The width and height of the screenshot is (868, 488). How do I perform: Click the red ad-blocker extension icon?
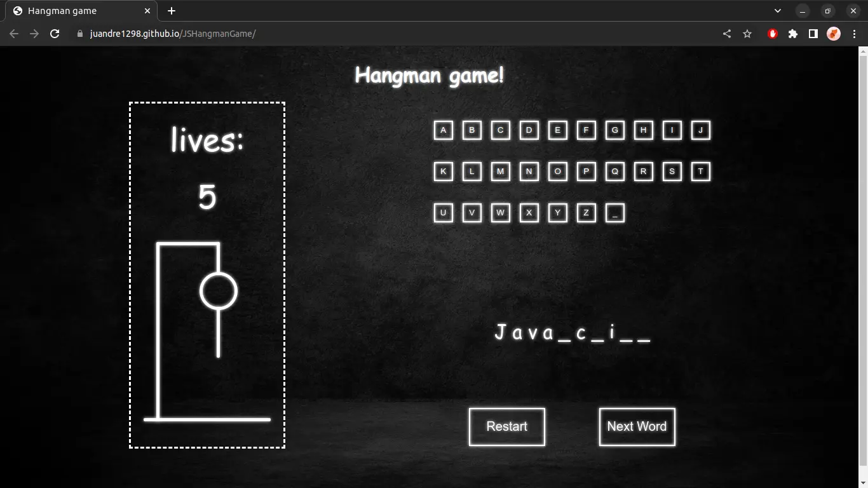tap(773, 34)
